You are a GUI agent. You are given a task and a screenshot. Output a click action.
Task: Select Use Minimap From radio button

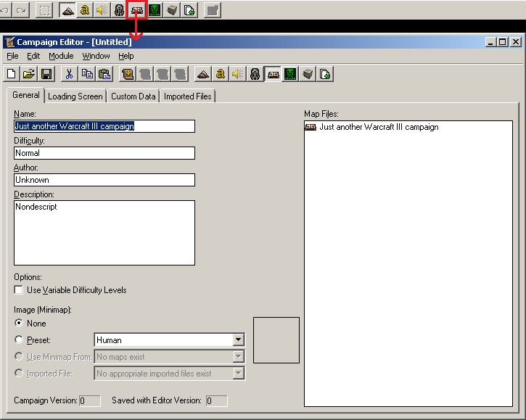tap(19, 357)
